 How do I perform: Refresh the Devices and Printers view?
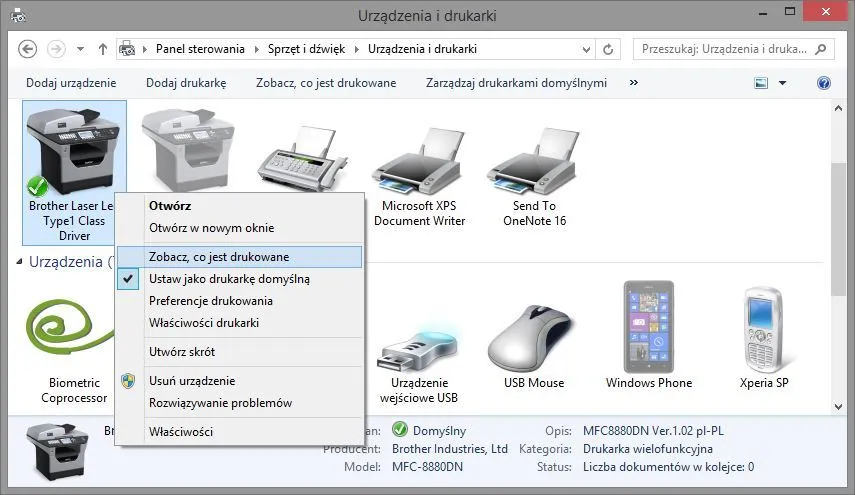608,50
